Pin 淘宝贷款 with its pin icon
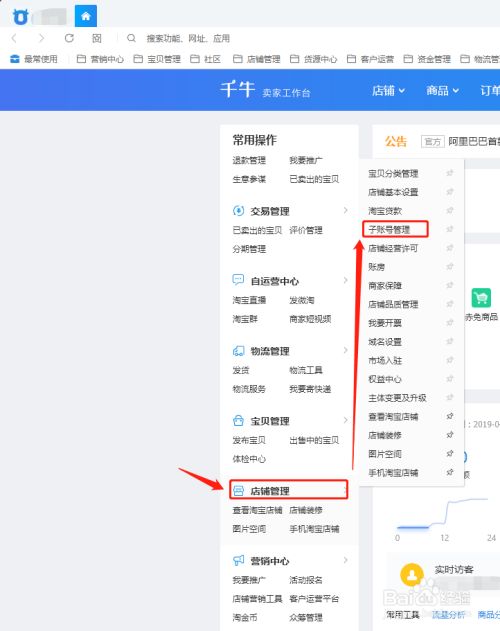The image size is (500, 631). pyautogui.click(x=450, y=210)
